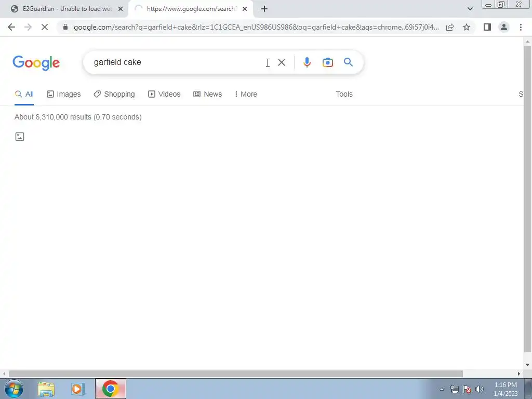This screenshot has width=532, height=399.
Task: Show hidden system tray icons
Action: click(442, 389)
